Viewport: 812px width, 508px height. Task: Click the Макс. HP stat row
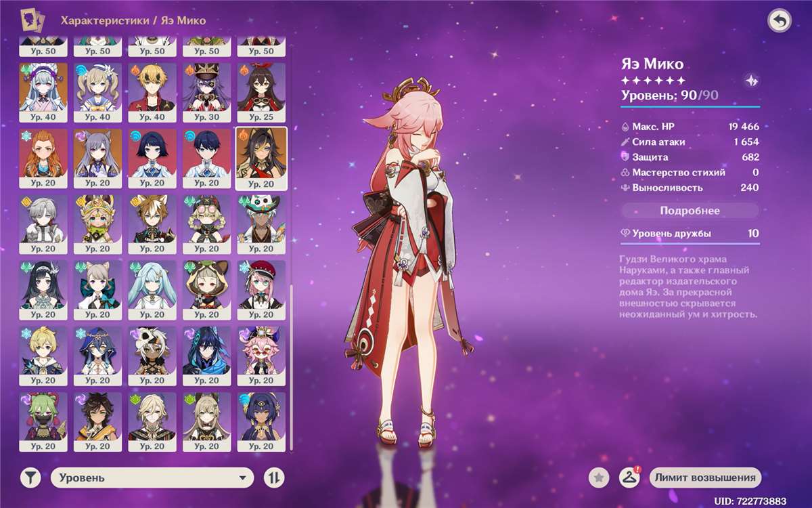(x=690, y=127)
